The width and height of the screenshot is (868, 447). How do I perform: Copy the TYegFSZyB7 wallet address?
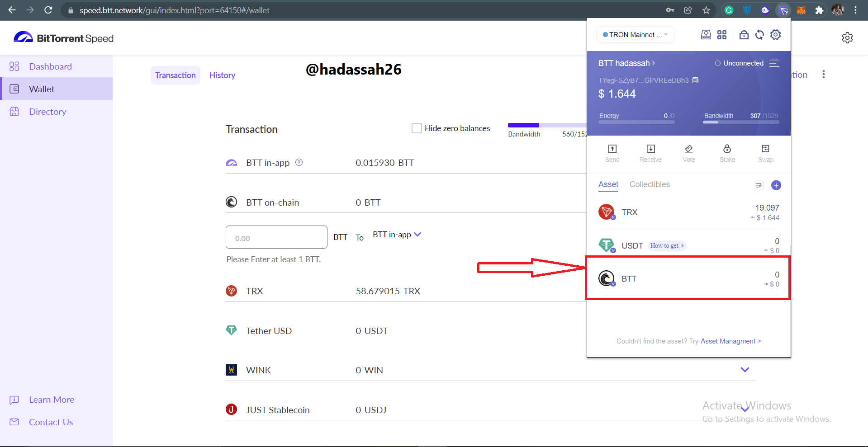[695, 80]
